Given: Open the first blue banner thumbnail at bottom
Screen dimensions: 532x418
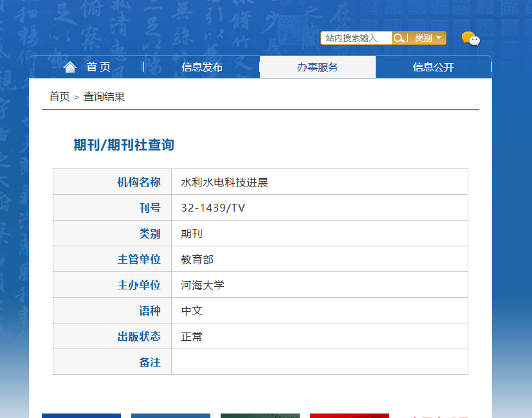Looking at the screenshot, I should [82, 415].
